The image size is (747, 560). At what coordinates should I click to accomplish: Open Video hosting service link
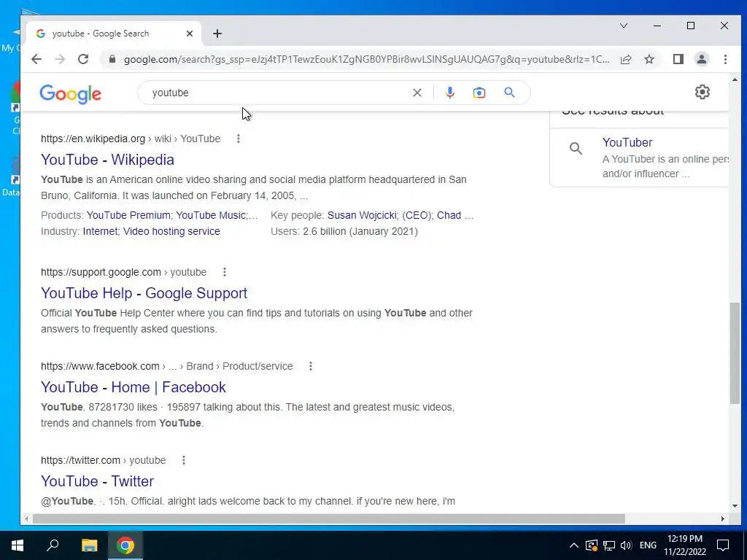pos(171,231)
